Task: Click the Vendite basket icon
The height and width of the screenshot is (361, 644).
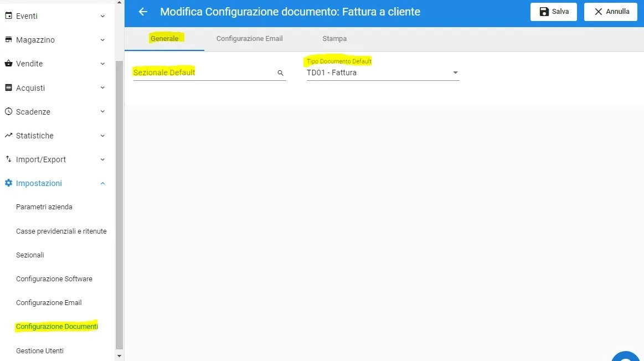Action: pos(8,63)
